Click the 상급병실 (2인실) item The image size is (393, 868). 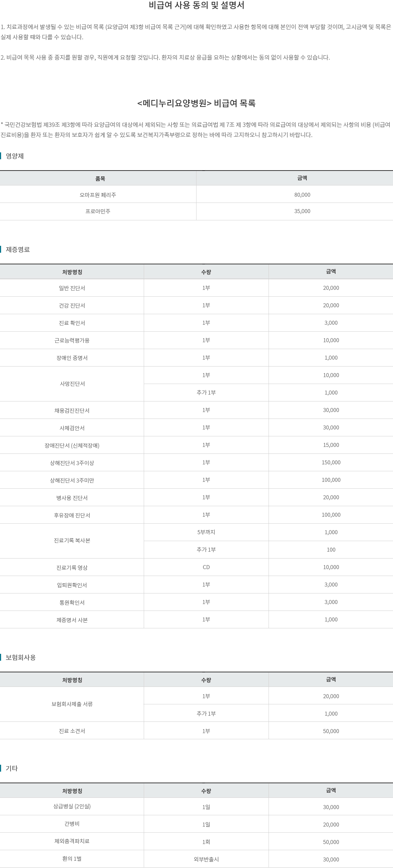(72, 806)
